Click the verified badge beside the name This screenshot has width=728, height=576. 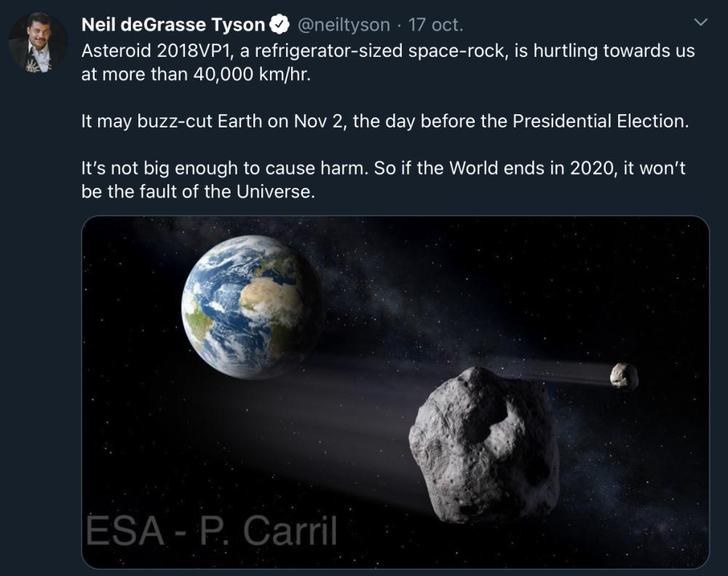click(280, 25)
